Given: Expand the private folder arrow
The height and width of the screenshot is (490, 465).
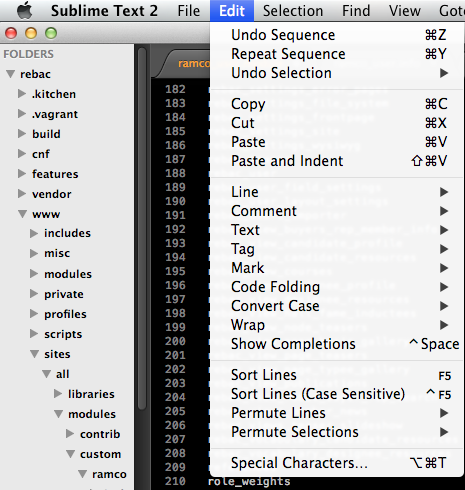Looking at the screenshot, I should [x=34, y=294].
